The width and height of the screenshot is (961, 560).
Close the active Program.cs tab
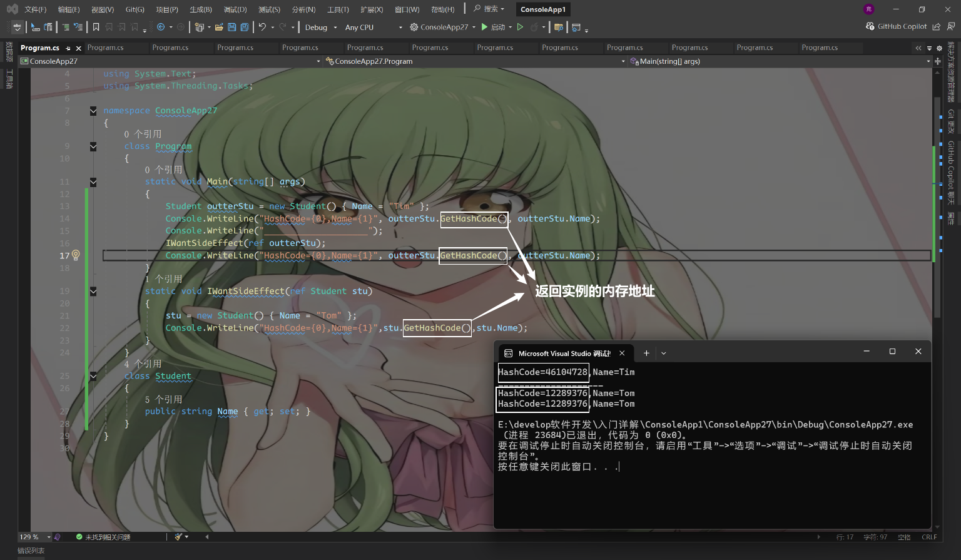tap(78, 48)
